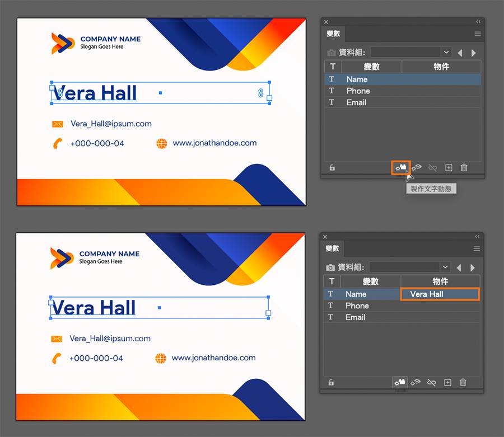
Task: Click Make Text Dynamic icon in lower panel
Action: point(400,382)
